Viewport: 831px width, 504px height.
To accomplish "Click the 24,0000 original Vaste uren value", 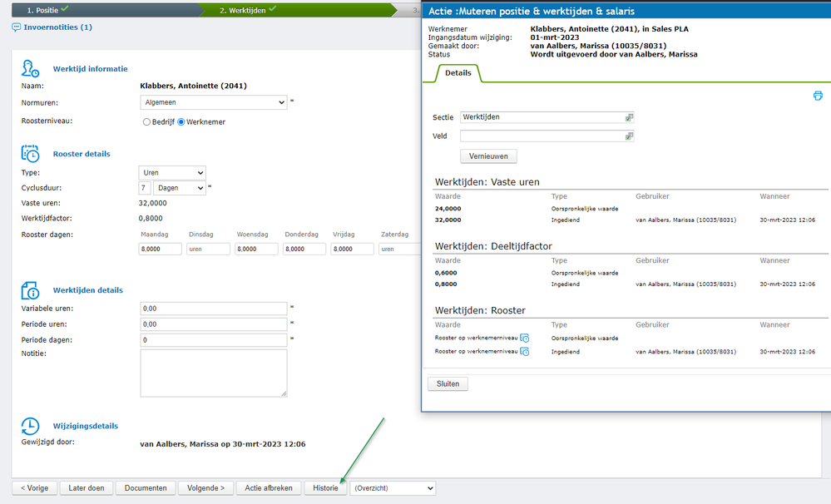I will tap(448, 209).
